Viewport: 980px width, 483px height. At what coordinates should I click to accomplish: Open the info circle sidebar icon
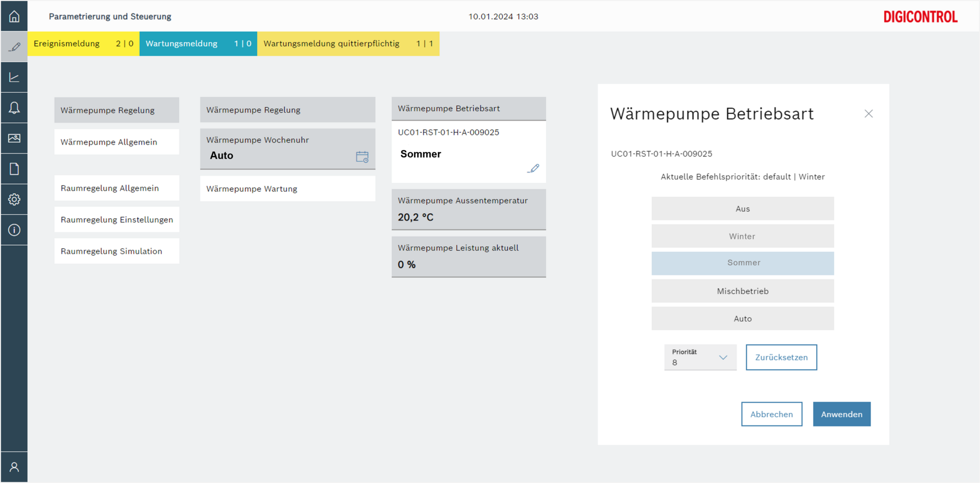14,230
